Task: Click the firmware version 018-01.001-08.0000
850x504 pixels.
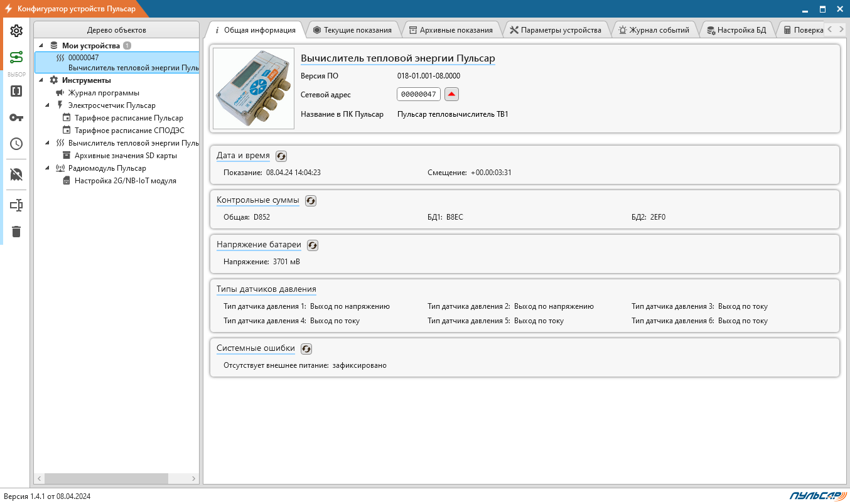Action: coord(429,76)
